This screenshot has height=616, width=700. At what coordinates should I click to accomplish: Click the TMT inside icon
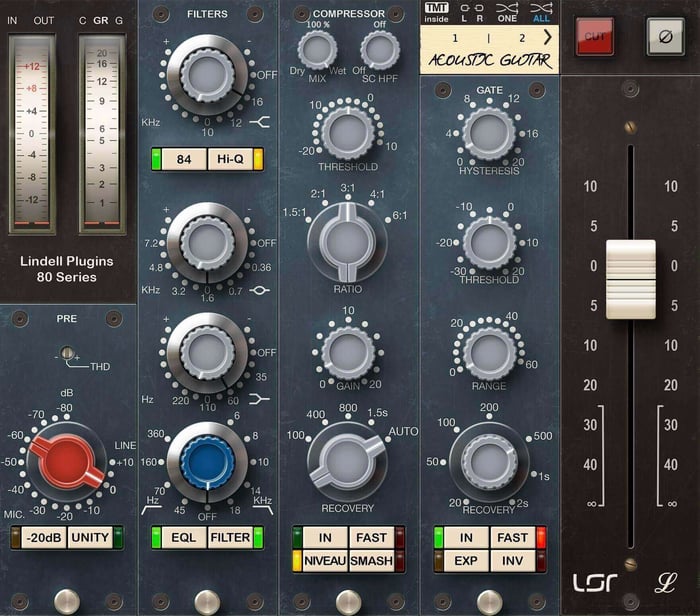pos(436,12)
